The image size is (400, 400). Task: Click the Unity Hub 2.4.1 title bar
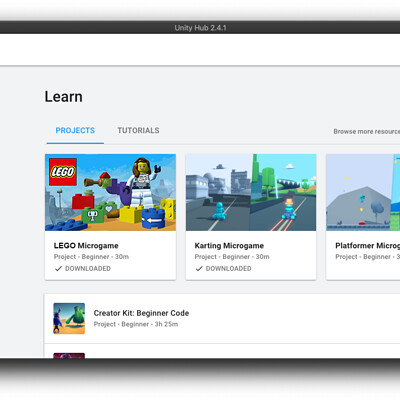tap(200, 28)
